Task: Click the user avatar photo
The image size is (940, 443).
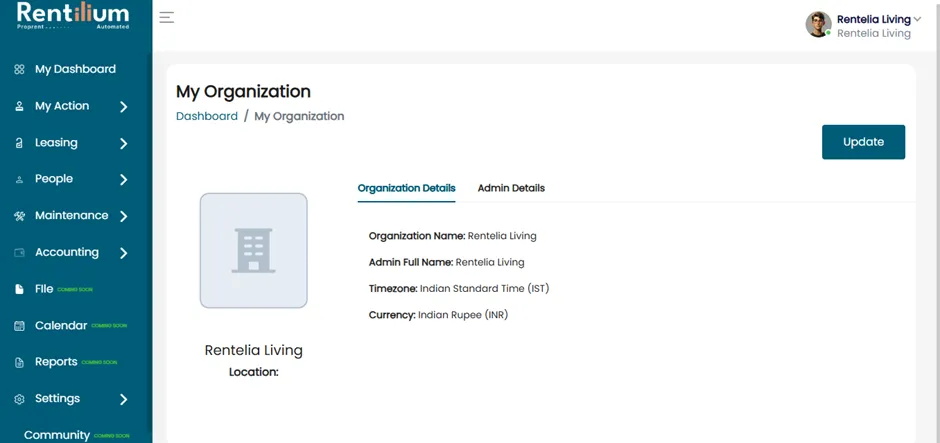Action: [x=818, y=25]
